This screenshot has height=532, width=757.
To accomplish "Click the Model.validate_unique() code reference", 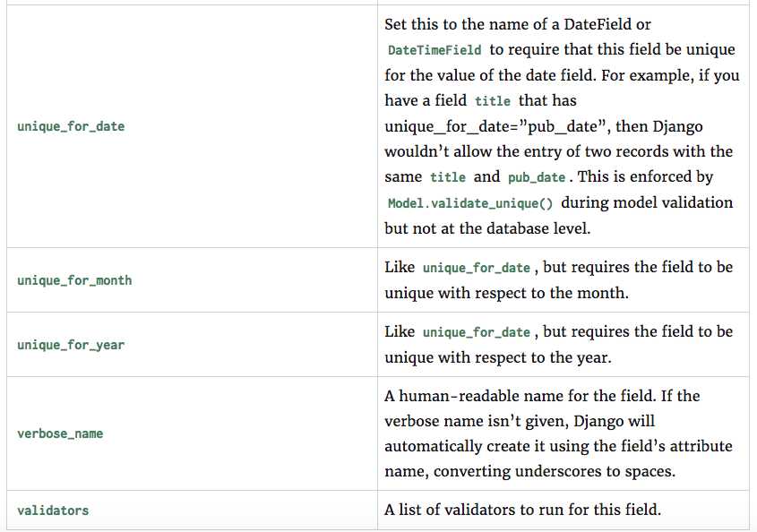I will pyautogui.click(x=470, y=203).
